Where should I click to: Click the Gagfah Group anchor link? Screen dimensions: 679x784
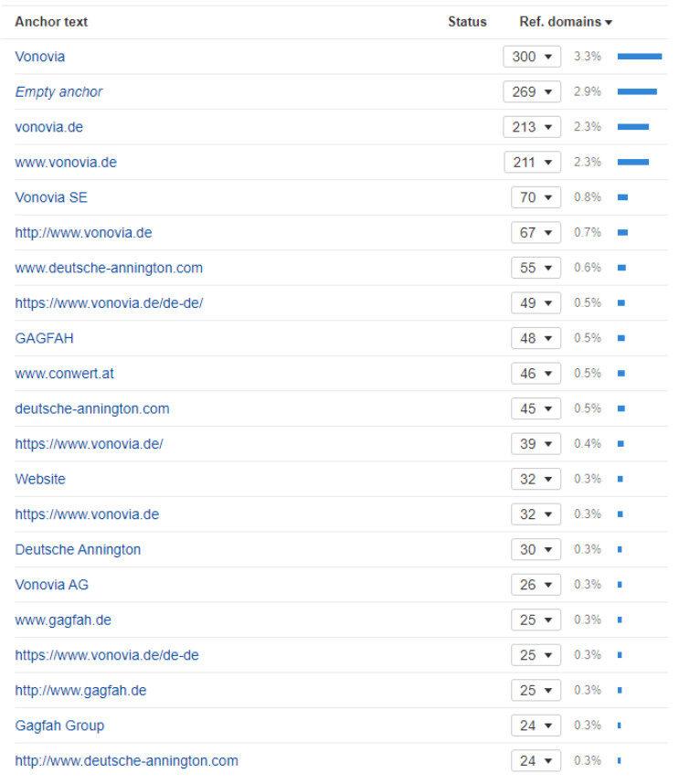tap(59, 726)
